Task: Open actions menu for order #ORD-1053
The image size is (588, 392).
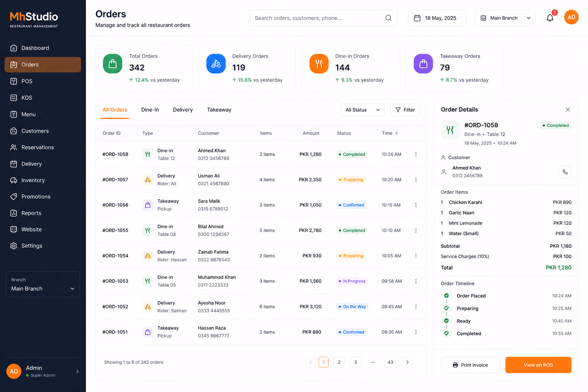Action: pyautogui.click(x=416, y=281)
